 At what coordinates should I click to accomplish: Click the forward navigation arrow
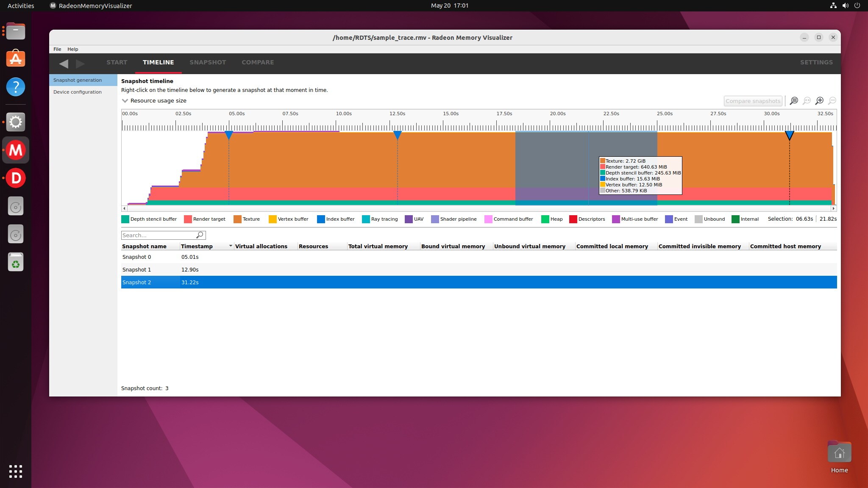(x=80, y=64)
